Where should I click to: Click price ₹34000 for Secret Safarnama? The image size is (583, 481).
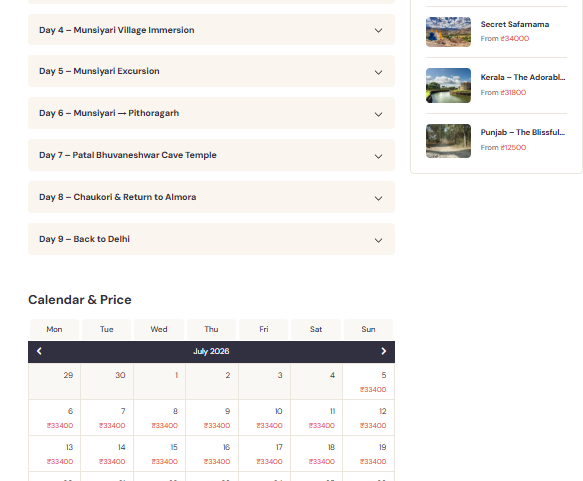click(x=515, y=39)
